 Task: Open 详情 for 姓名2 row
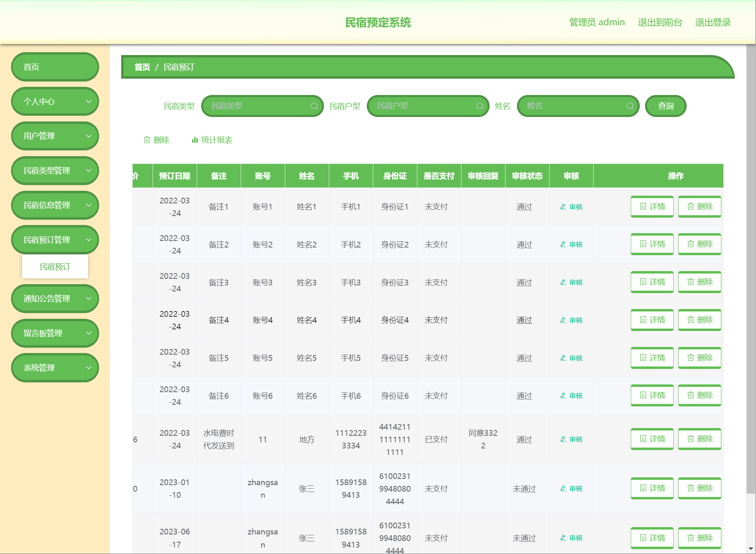click(652, 244)
